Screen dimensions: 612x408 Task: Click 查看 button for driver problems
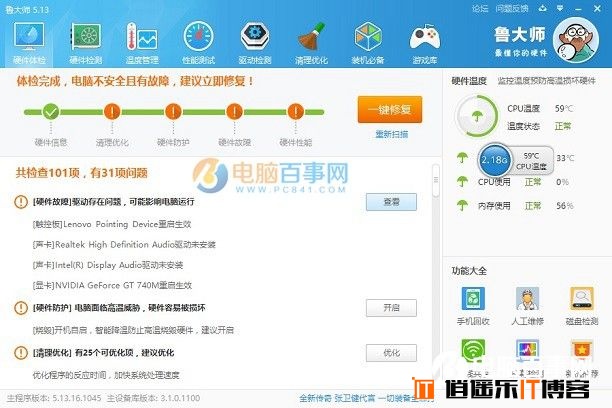coord(391,202)
